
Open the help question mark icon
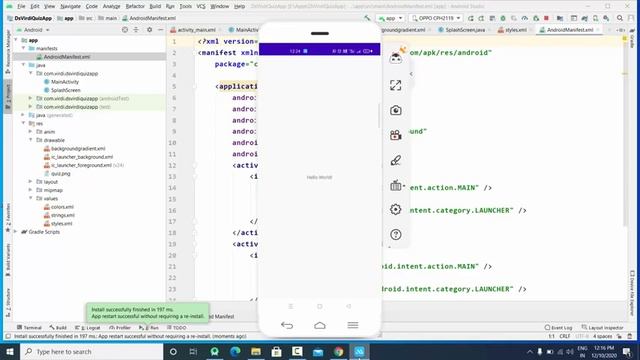tap(396, 234)
